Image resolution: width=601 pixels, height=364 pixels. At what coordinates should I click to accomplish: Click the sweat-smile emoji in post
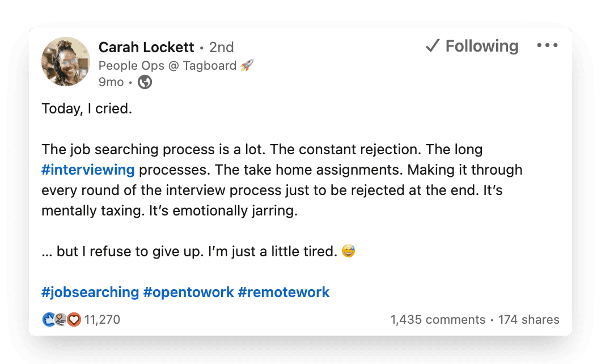point(349,251)
